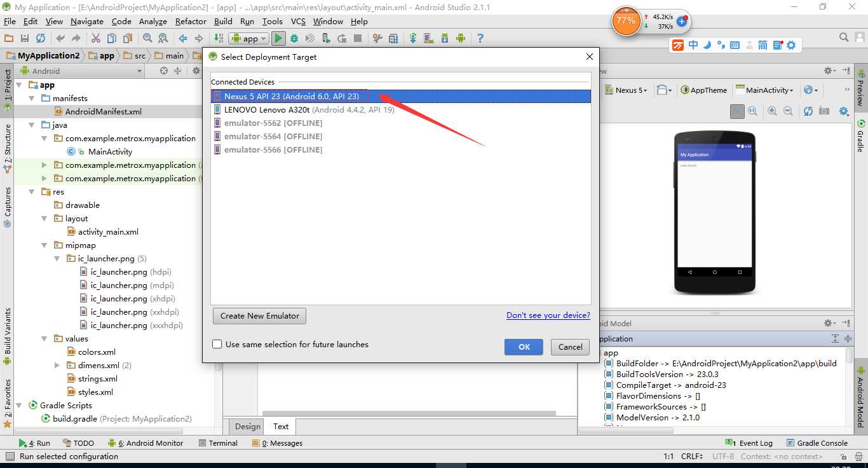Collapse the manifests folder node
Image resolution: width=868 pixels, height=468 pixels.
[x=32, y=98]
